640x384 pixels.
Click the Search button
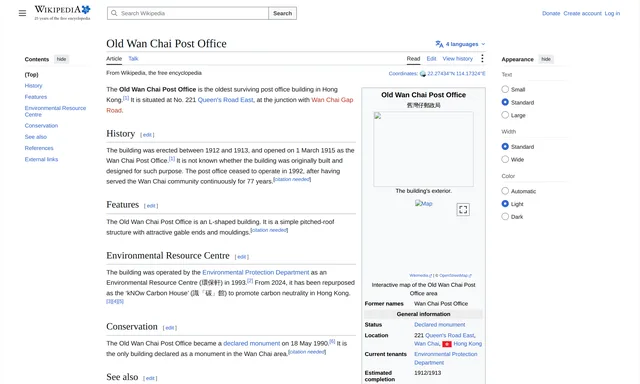(x=282, y=13)
